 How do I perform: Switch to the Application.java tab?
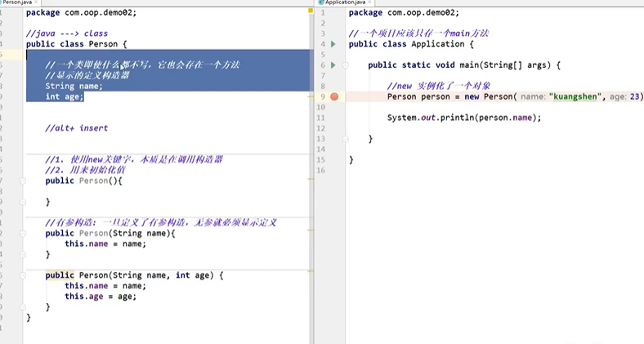(x=344, y=2)
